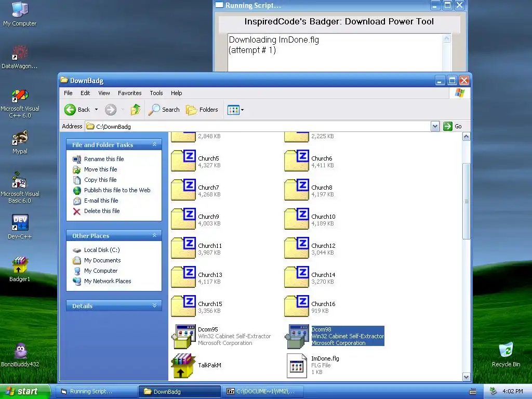Viewport: 532px width, 399px height.
Task: Click the C:\DownBadg address field
Action: click(x=258, y=126)
